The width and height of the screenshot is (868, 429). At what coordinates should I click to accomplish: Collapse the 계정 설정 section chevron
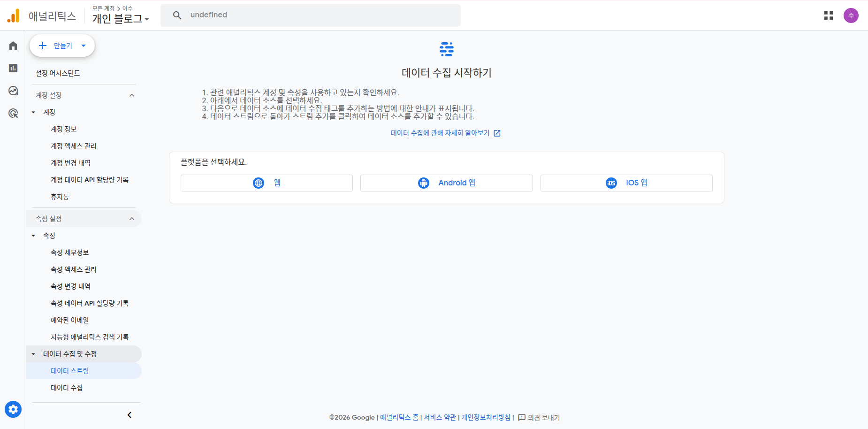pos(132,95)
